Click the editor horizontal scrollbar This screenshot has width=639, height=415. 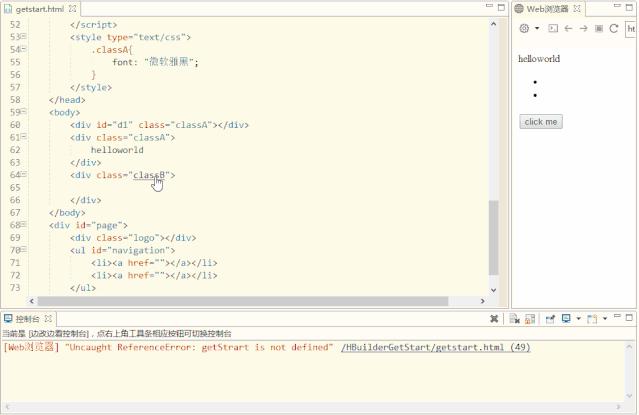242,301
